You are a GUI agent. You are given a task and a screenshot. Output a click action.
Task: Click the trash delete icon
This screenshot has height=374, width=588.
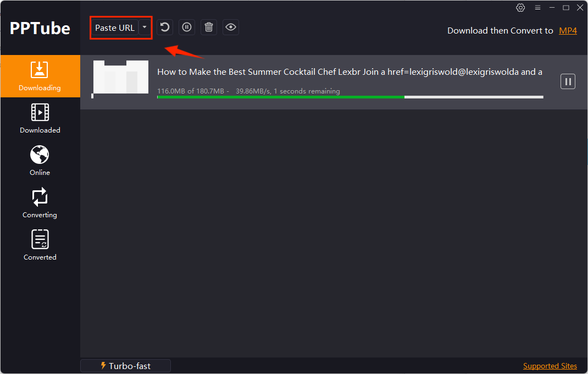click(x=209, y=28)
